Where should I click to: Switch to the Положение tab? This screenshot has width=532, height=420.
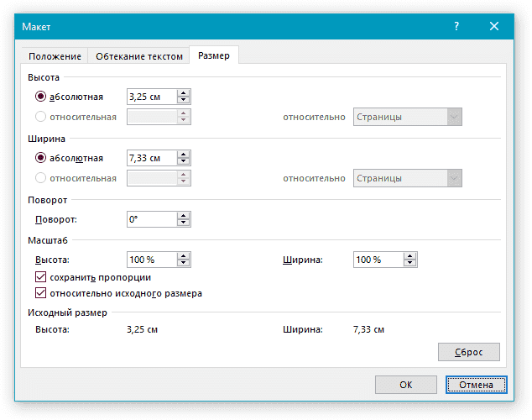pos(55,56)
